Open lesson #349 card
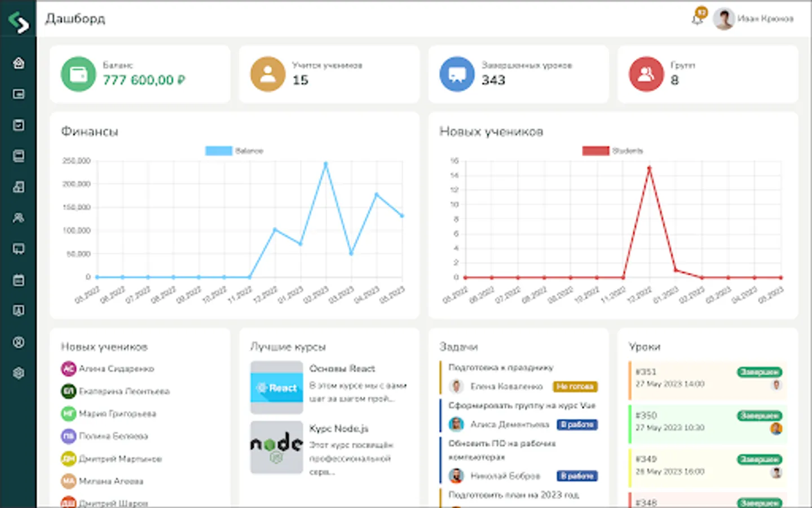The image size is (812, 508). pos(708,468)
